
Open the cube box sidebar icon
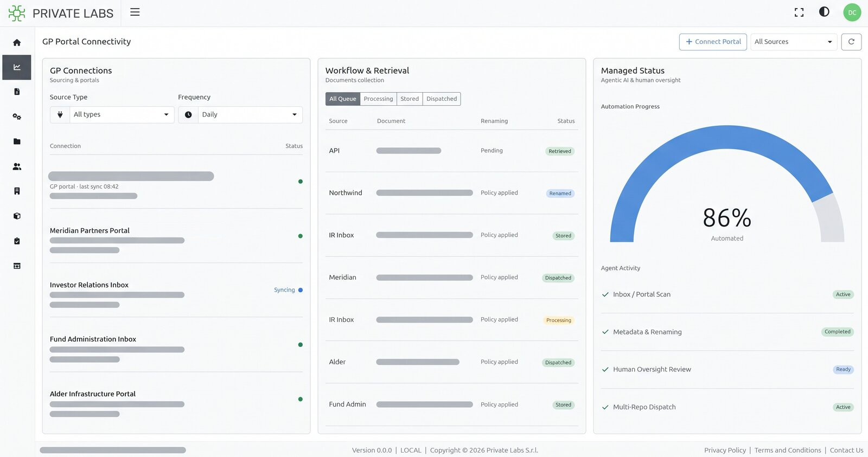pos(17,216)
